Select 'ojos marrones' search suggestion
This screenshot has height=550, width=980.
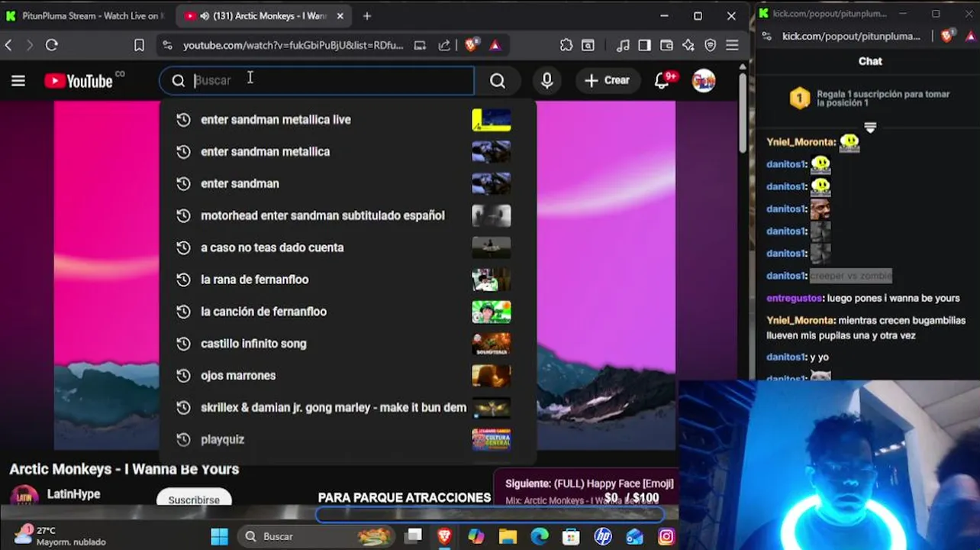click(x=347, y=377)
